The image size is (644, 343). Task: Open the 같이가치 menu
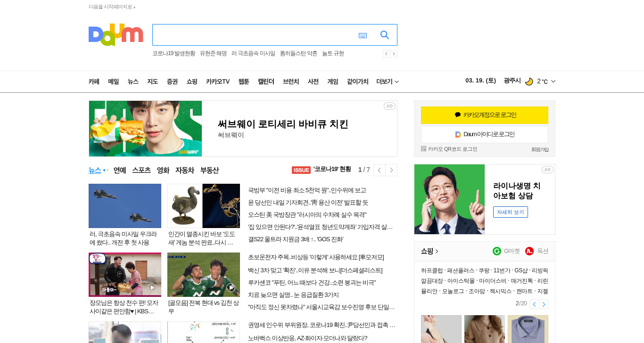click(x=357, y=82)
